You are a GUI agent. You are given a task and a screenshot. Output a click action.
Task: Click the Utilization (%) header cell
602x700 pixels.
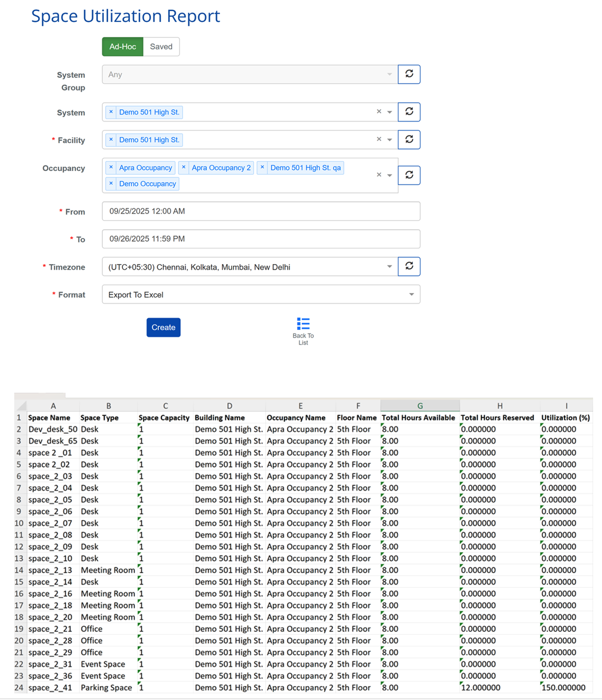565,418
